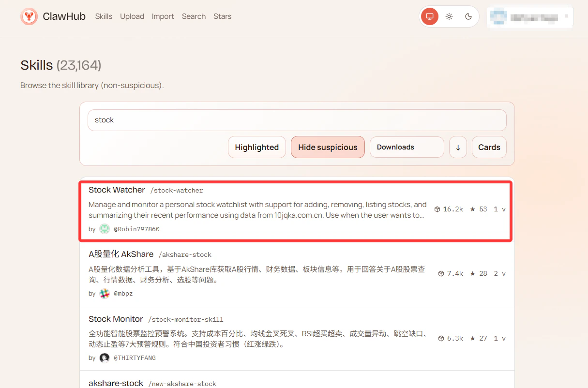Open the Downloads sort dropdown
This screenshot has width=588, height=388.
pyautogui.click(x=407, y=147)
